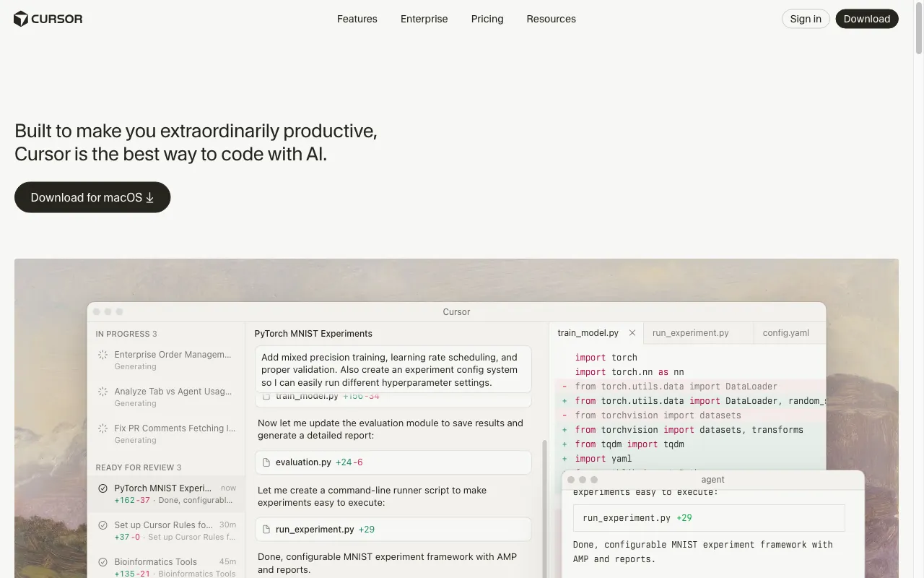Click the Cursor app window title
Screen dimensions: 924x578
pos(456,312)
